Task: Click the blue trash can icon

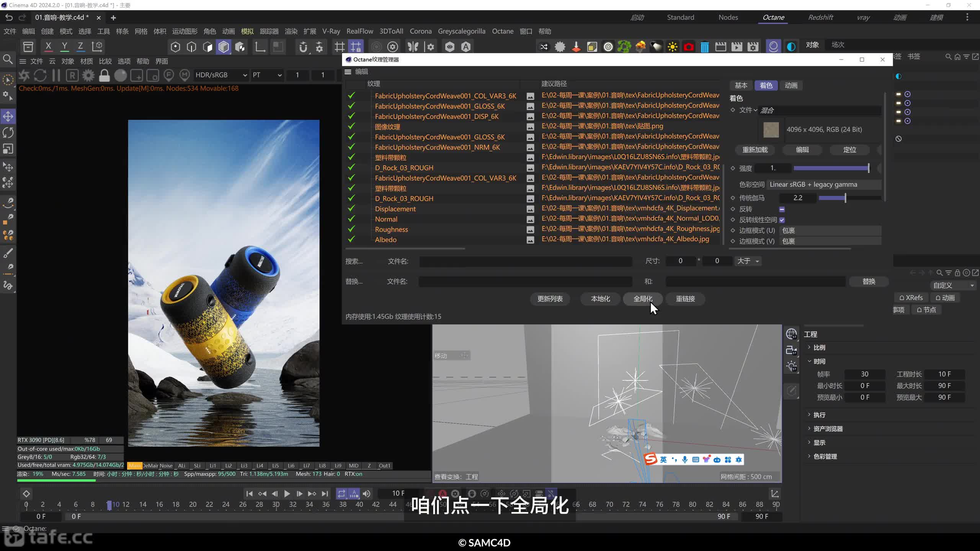Action: [704, 47]
